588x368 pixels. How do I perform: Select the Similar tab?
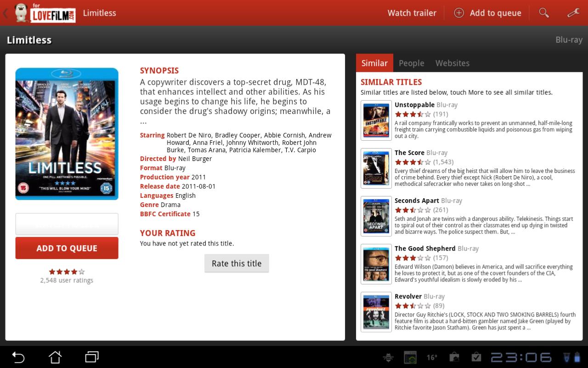tap(374, 63)
